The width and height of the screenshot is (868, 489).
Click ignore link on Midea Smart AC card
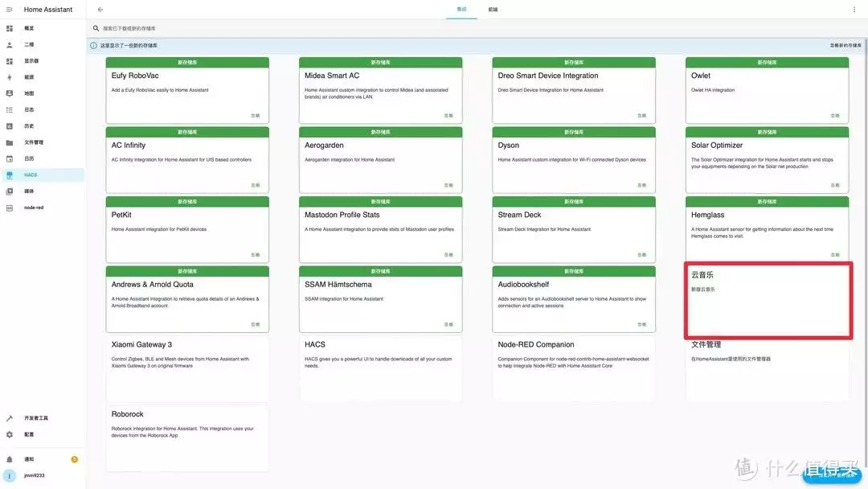448,116
